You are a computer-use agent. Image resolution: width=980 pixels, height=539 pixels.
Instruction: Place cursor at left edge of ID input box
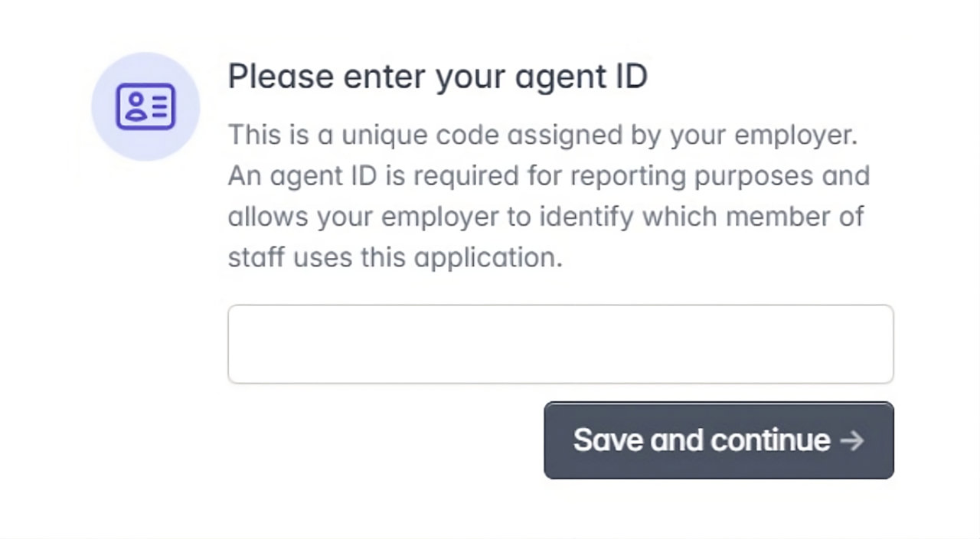point(237,344)
